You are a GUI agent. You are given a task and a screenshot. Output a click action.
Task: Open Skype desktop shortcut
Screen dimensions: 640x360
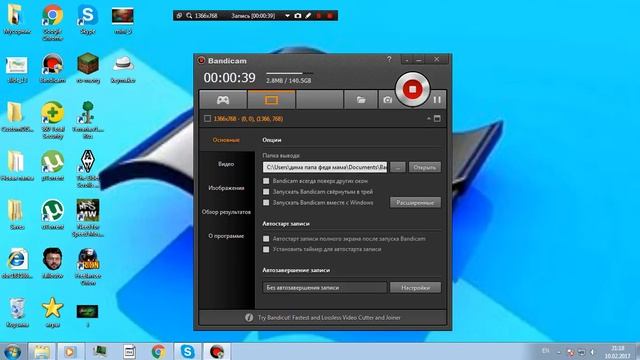point(87,19)
